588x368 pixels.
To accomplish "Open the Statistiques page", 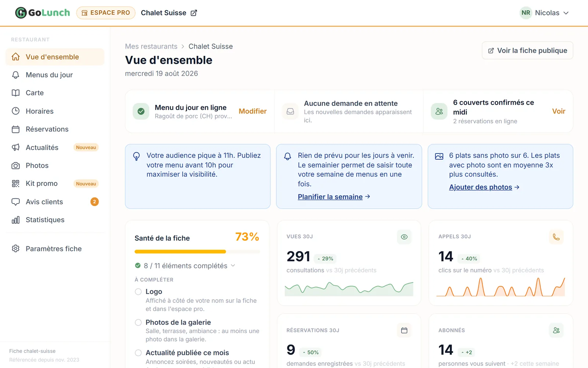I will pos(55,220).
